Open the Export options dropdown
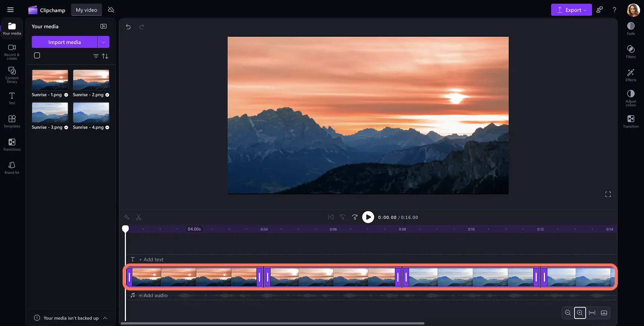The width and height of the screenshot is (644, 326). click(571, 10)
